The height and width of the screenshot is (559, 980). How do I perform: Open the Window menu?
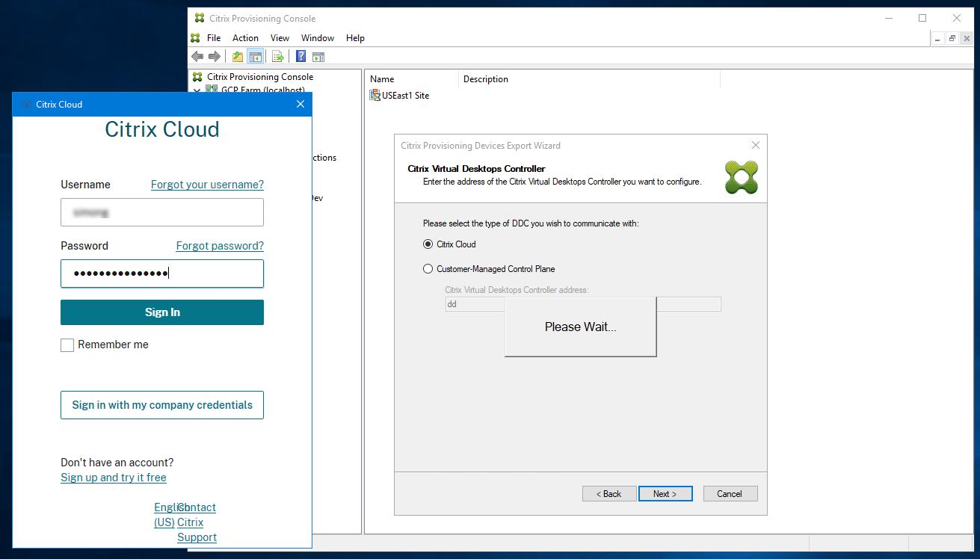317,37
